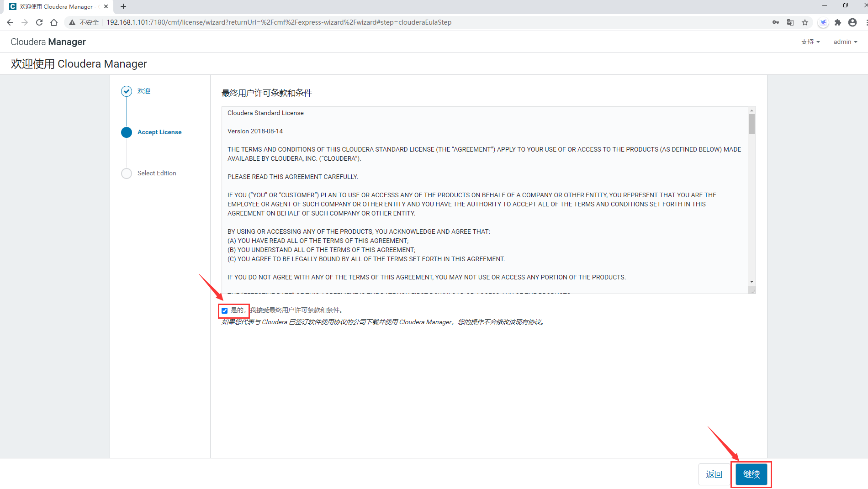Click the translate page icon
868x489 pixels.
(x=790, y=22)
